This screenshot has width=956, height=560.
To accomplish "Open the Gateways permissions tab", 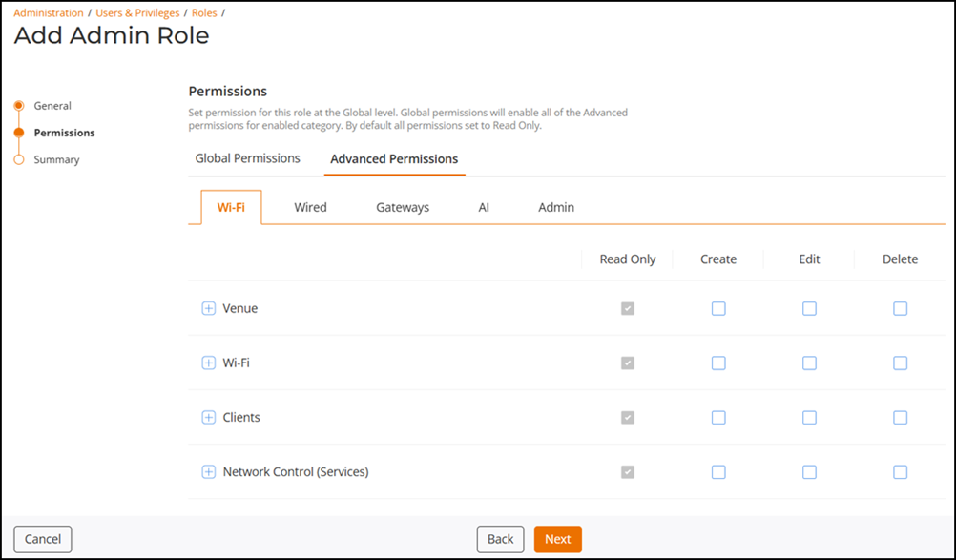I will 403,207.
